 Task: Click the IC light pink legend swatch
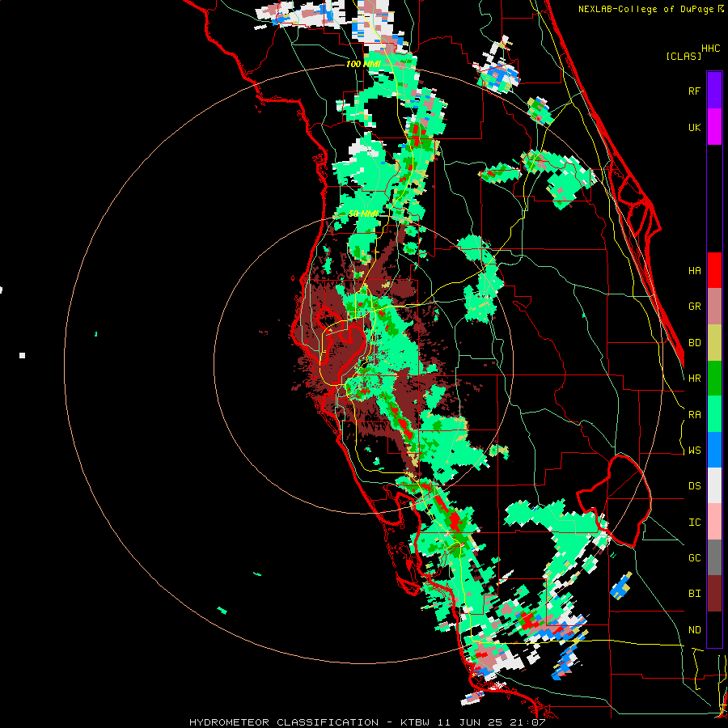pos(714,522)
